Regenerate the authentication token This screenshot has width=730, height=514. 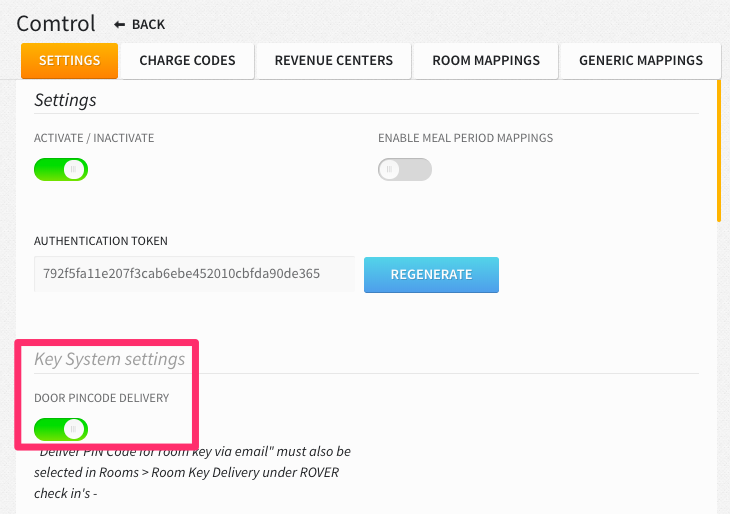tap(431, 275)
